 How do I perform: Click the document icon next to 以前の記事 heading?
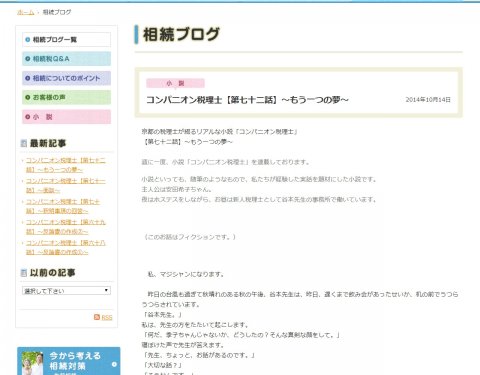(24, 273)
